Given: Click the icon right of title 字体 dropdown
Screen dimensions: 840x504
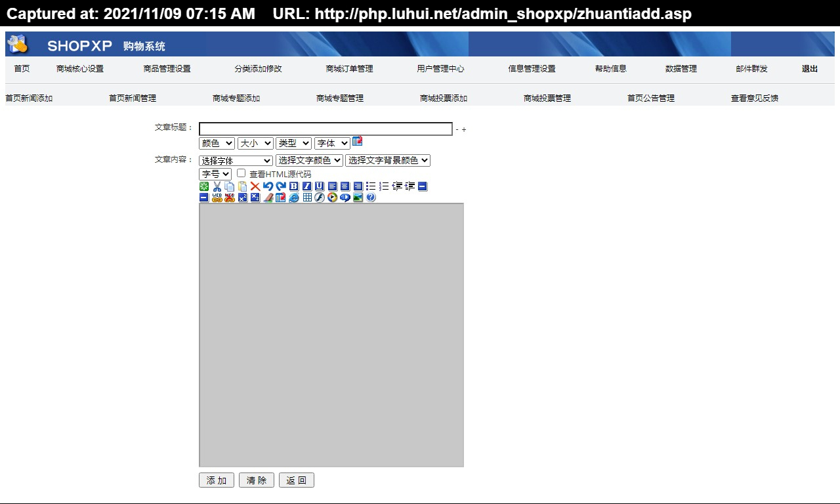Looking at the screenshot, I should tap(357, 142).
